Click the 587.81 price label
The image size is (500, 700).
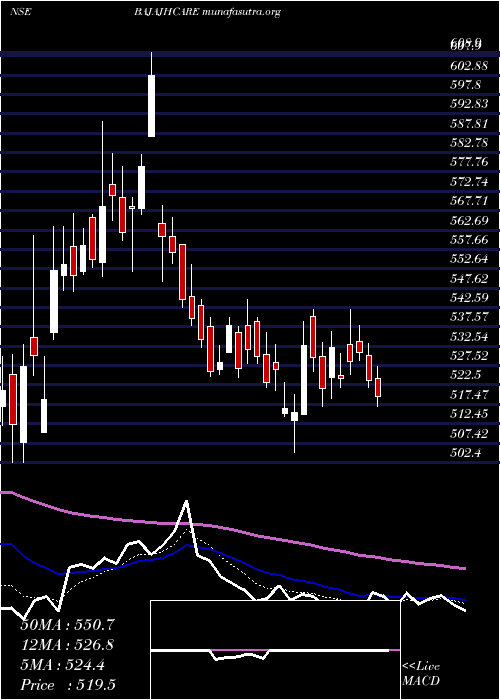point(471,123)
